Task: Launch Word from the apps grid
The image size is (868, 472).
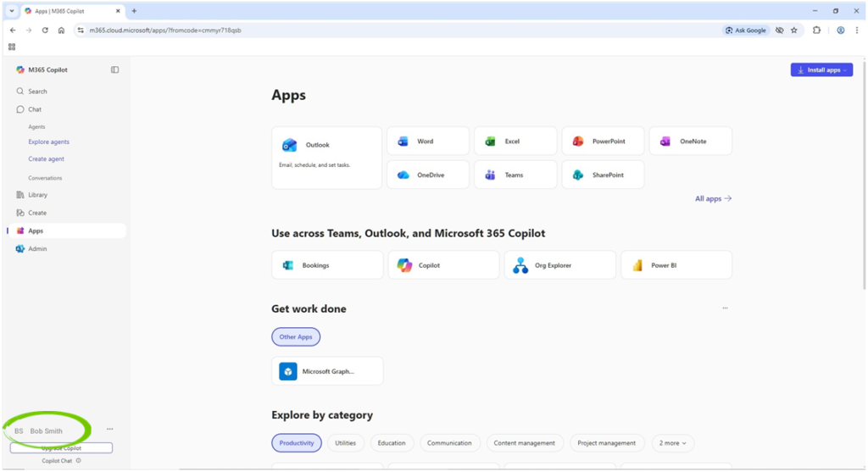Action: click(427, 142)
